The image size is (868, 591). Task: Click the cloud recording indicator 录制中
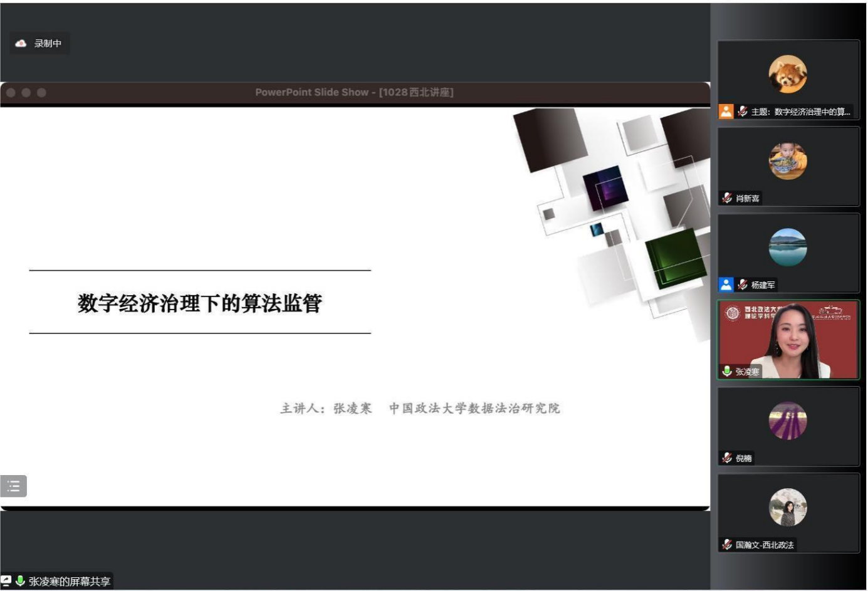coord(39,43)
